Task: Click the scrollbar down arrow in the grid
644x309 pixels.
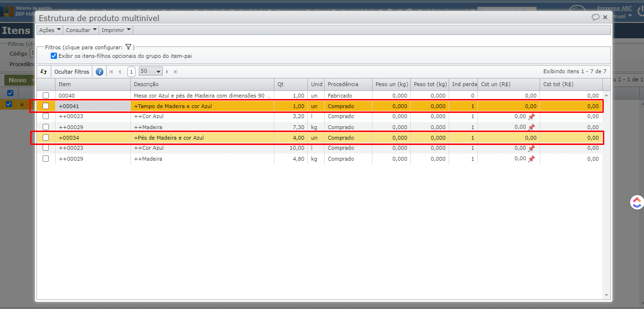Action: (x=606, y=295)
